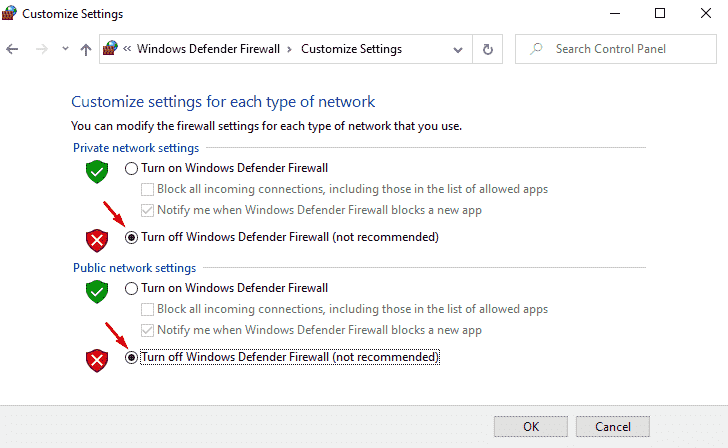Turn on Windows Defender Firewall for Public network
The height and width of the screenshot is (448, 728).
click(131, 288)
